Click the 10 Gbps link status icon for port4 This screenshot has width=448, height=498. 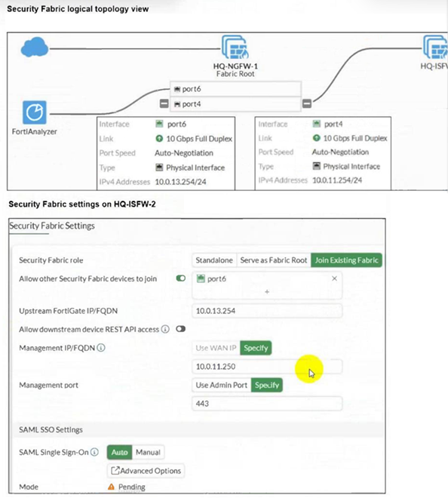pos(316,138)
